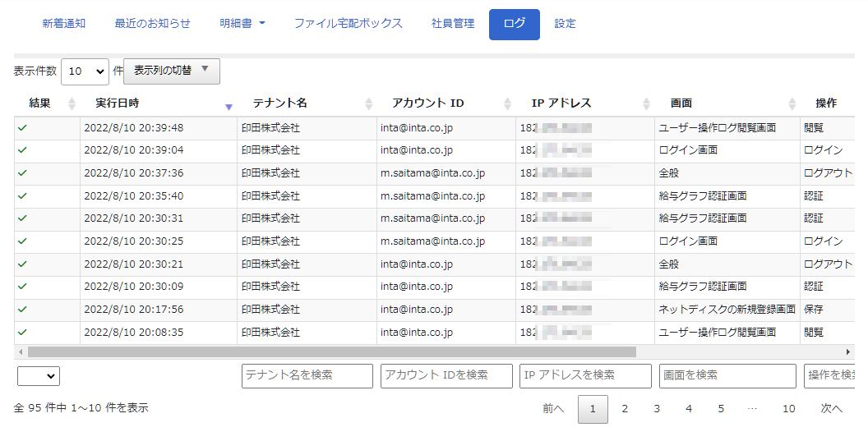
Task: Expand 表示列の切替 column toggle menu
Action: pos(172,71)
